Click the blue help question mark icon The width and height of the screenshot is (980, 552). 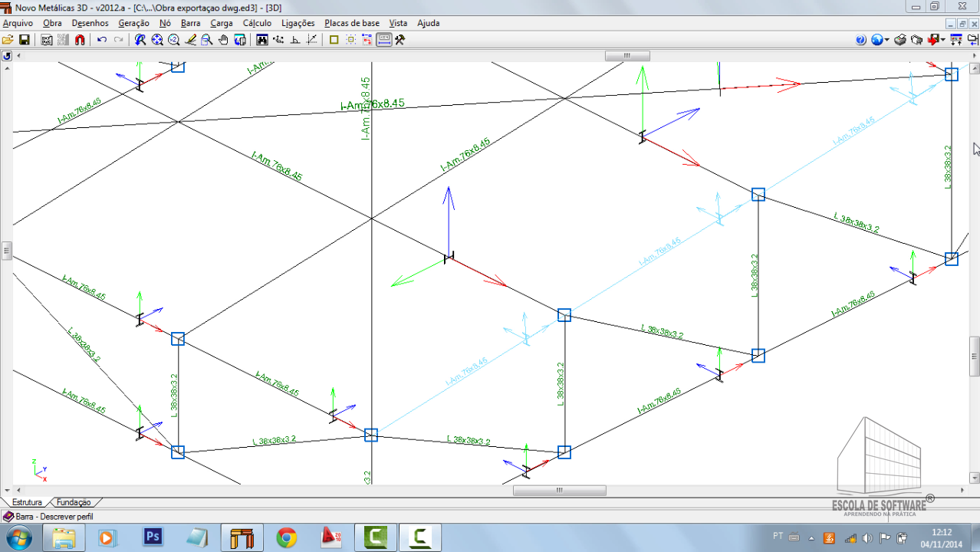[860, 40]
